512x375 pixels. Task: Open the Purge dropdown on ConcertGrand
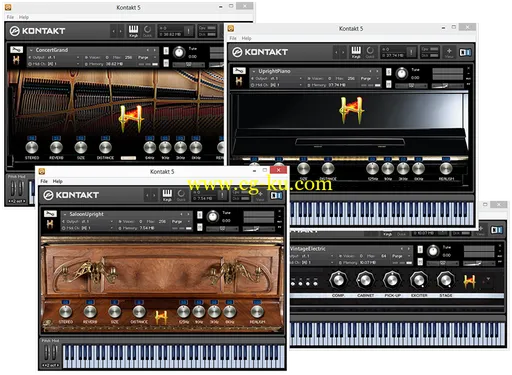(x=147, y=57)
